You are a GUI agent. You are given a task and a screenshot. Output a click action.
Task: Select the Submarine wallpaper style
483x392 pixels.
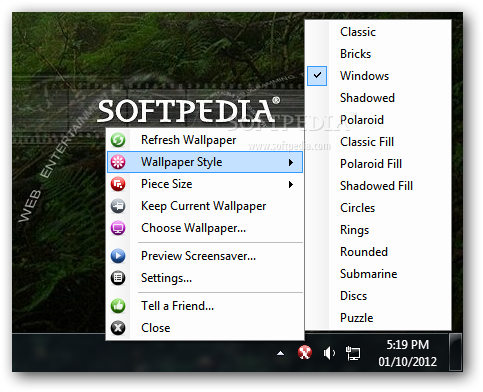coord(378,274)
